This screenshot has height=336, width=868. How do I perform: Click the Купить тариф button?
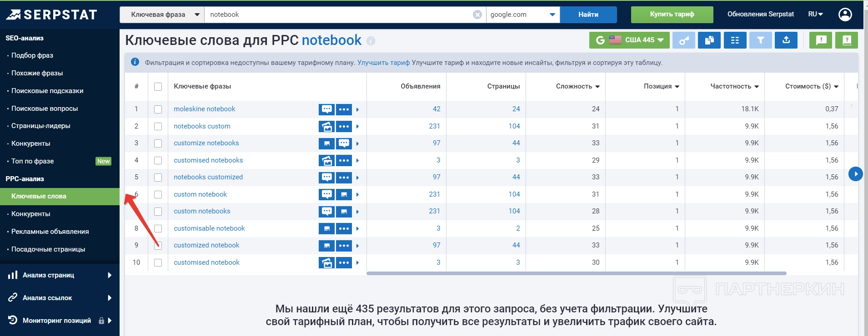click(672, 15)
